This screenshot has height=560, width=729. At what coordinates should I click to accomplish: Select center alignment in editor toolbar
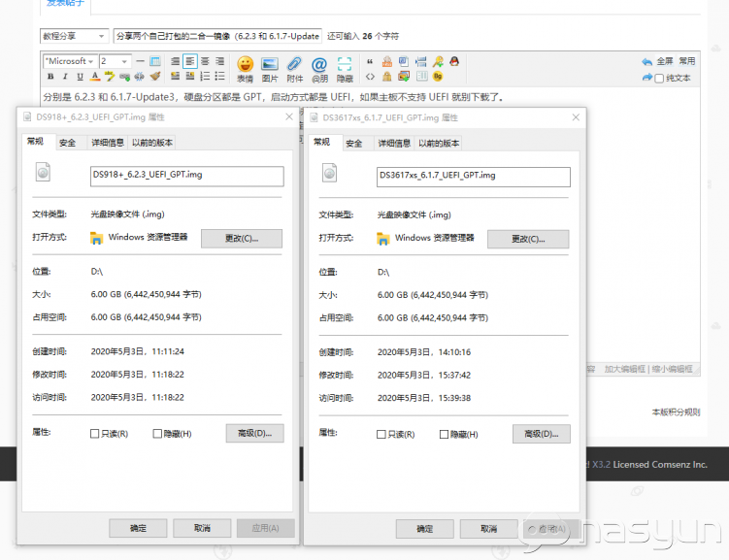pos(205,61)
